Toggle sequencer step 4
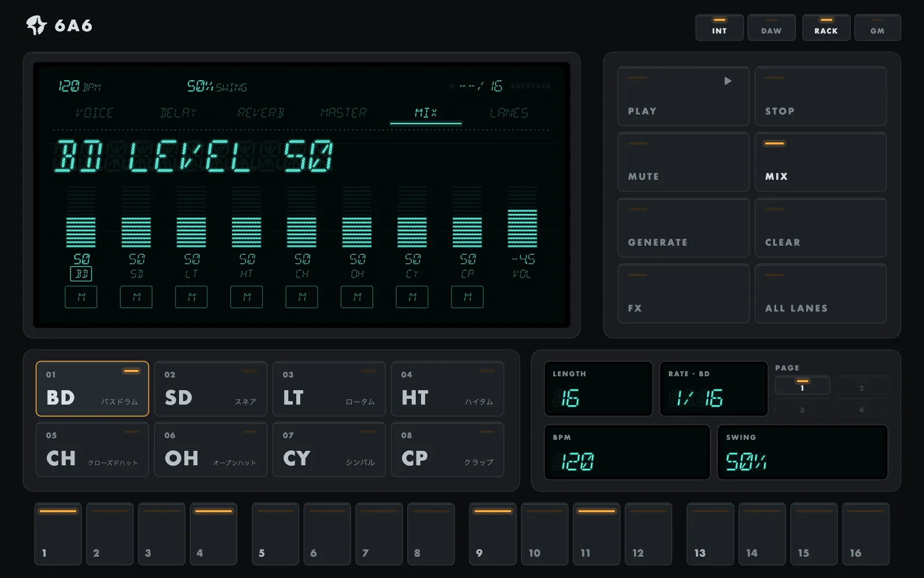Image resolution: width=924 pixels, height=578 pixels. click(x=214, y=534)
